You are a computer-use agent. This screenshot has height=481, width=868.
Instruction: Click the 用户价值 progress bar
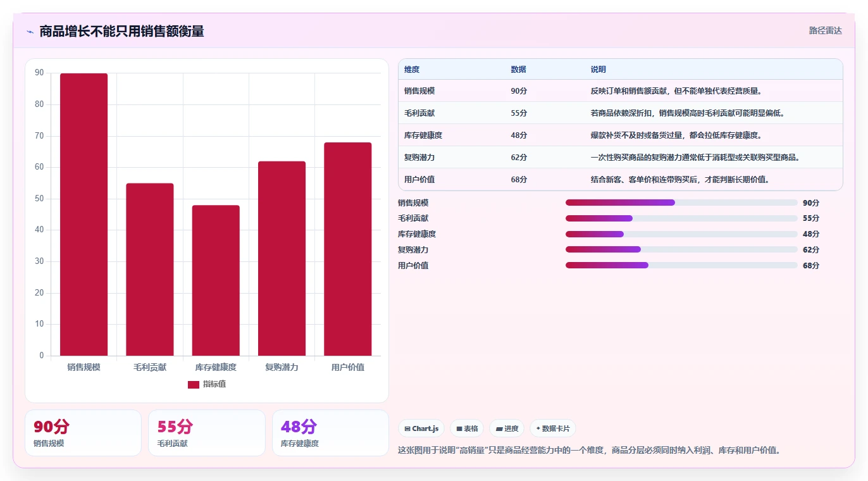tap(681, 265)
